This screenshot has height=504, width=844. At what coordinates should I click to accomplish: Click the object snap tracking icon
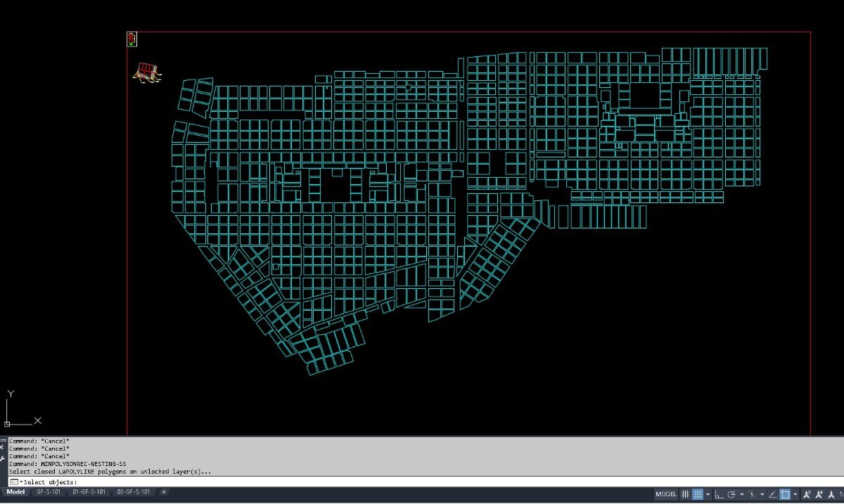click(772, 494)
